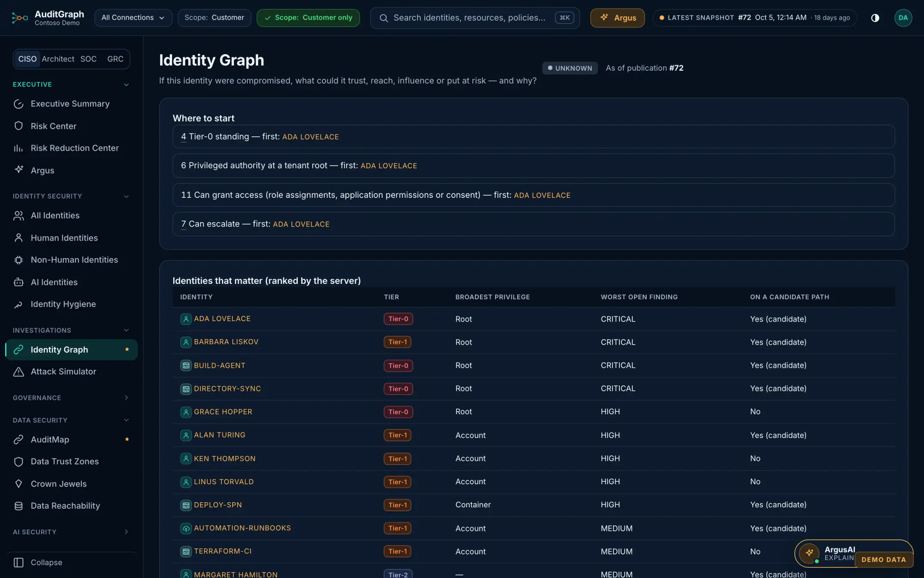Open the ADA LOVELACE identity link in table
Screen dimensions: 924x578
click(x=222, y=319)
